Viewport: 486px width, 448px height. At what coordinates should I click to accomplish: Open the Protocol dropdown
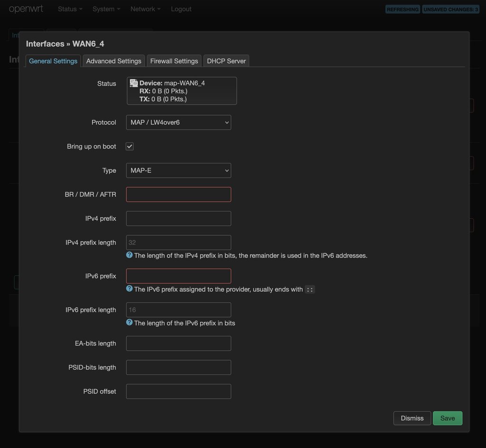point(178,122)
